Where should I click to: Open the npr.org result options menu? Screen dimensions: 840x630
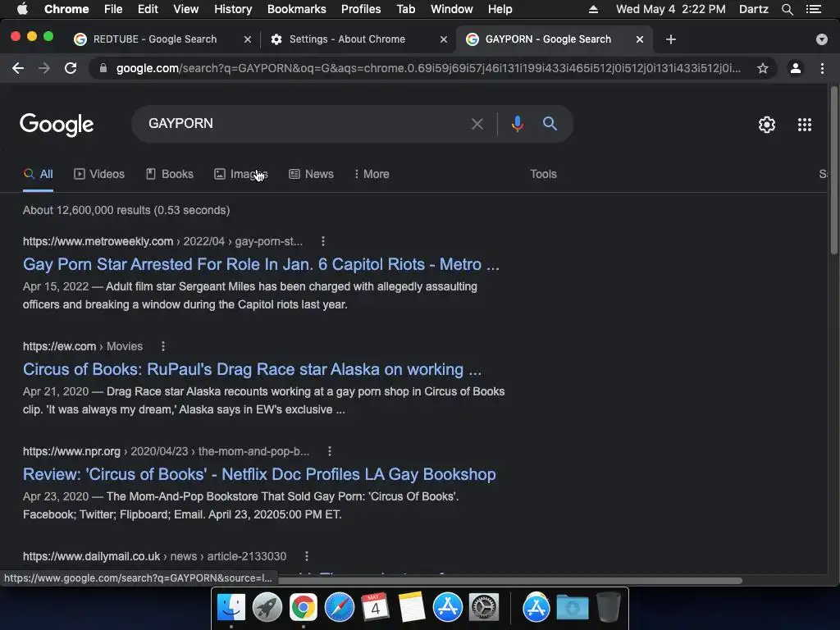[x=330, y=452]
